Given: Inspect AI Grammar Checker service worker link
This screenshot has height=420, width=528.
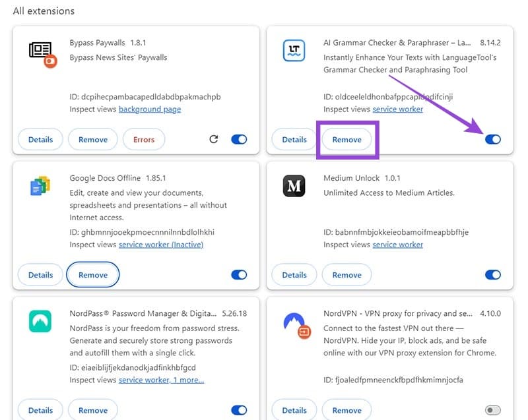Looking at the screenshot, I should pos(398,109).
